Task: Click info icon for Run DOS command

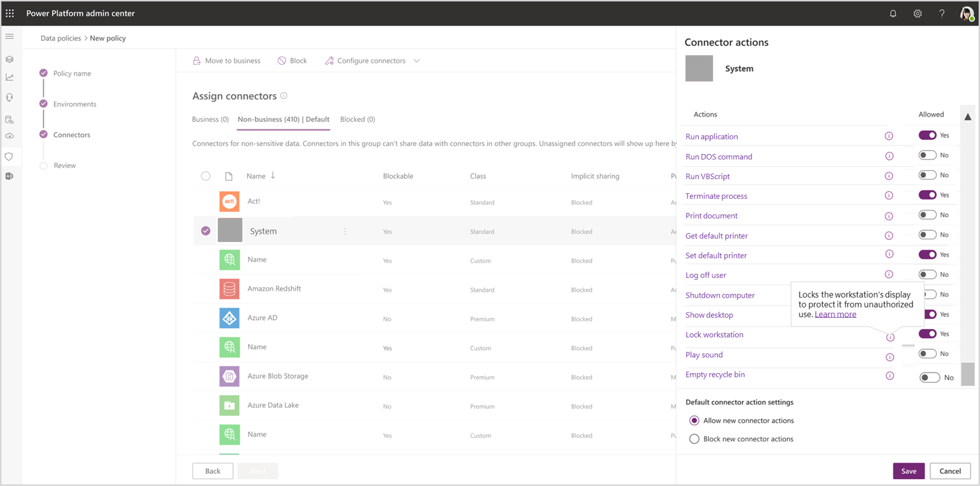Action: pyautogui.click(x=889, y=156)
